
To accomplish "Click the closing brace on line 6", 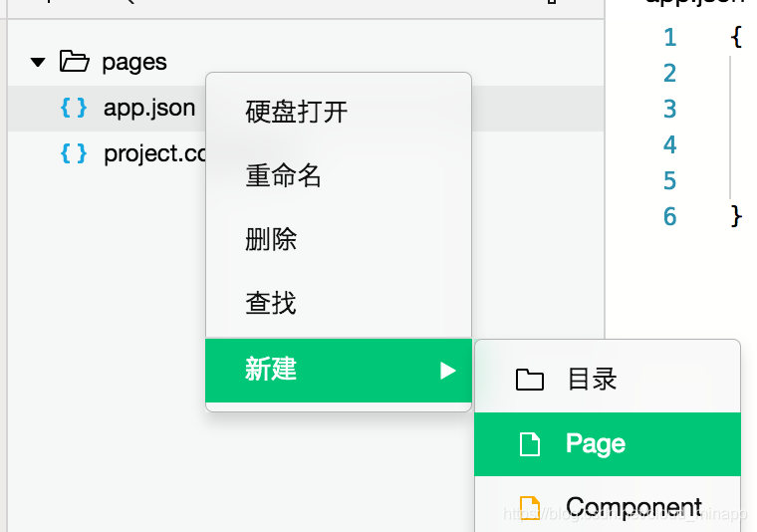I will (736, 216).
